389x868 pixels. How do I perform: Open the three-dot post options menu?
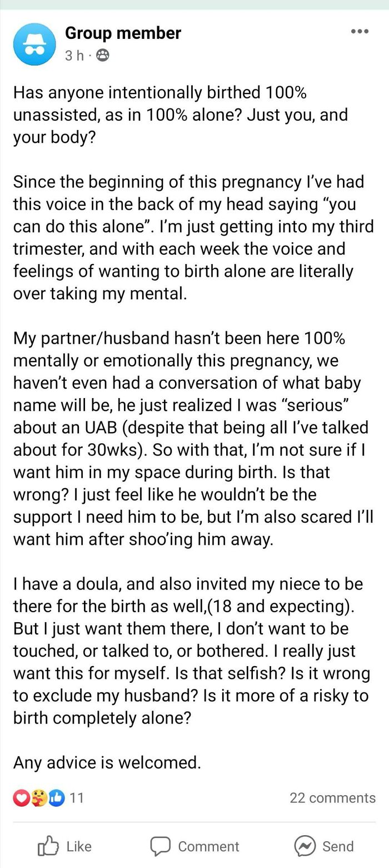click(360, 32)
